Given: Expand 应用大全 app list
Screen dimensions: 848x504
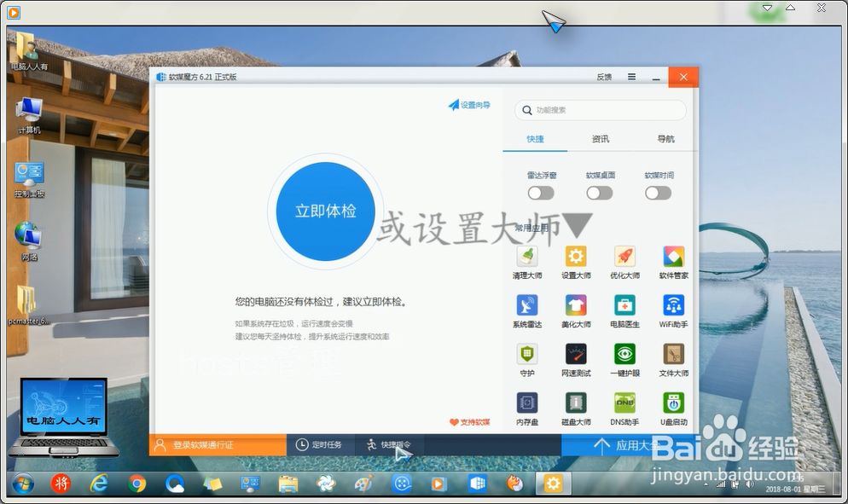Looking at the screenshot, I should click(x=630, y=445).
